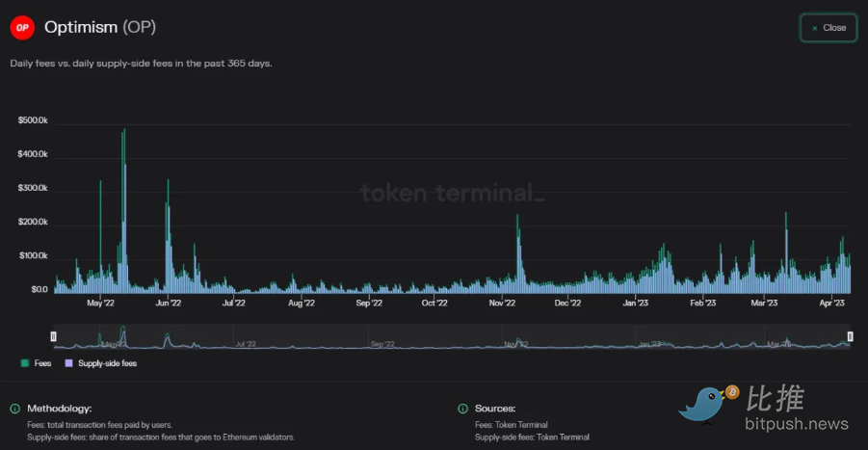Click the Nov '22 x-axis label
The height and width of the screenshot is (450, 868).
[502, 303]
